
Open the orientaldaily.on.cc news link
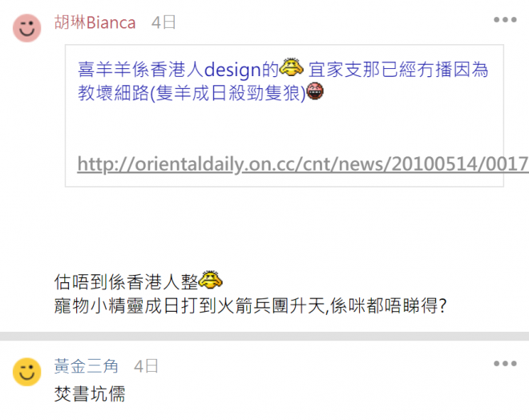pyautogui.click(x=303, y=164)
